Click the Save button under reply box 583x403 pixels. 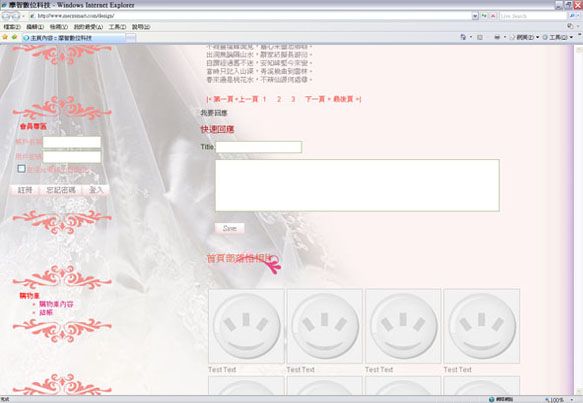(x=229, y=228)
